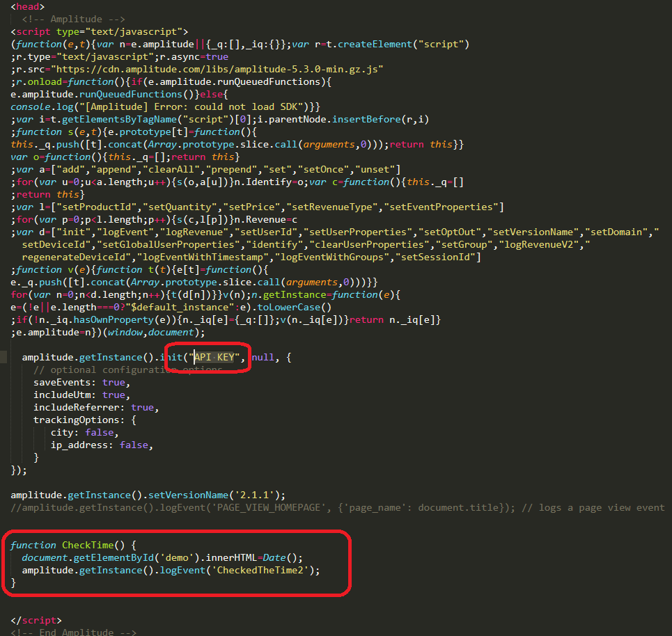Click includeReferrer: true option
Image resolution: width=672 pixels, height=636 pixels.
(x=96, y=407)
